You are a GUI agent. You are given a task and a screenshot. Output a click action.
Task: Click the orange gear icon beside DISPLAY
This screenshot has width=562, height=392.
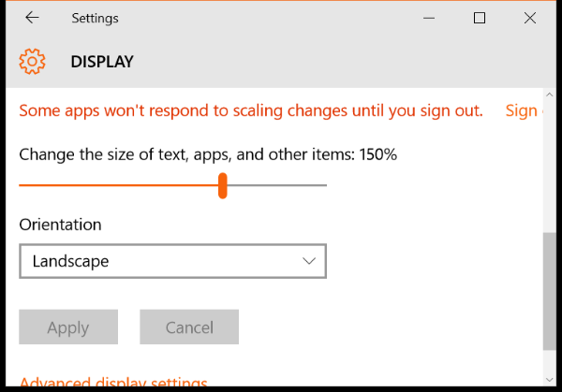[x=32, y=62]
